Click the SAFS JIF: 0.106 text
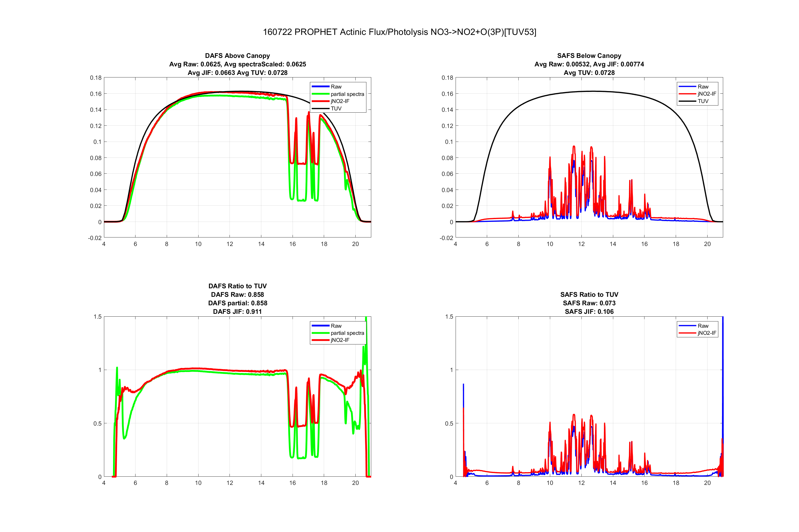The height and width of the screenshot is (532, 799). (x=589, y=312)
